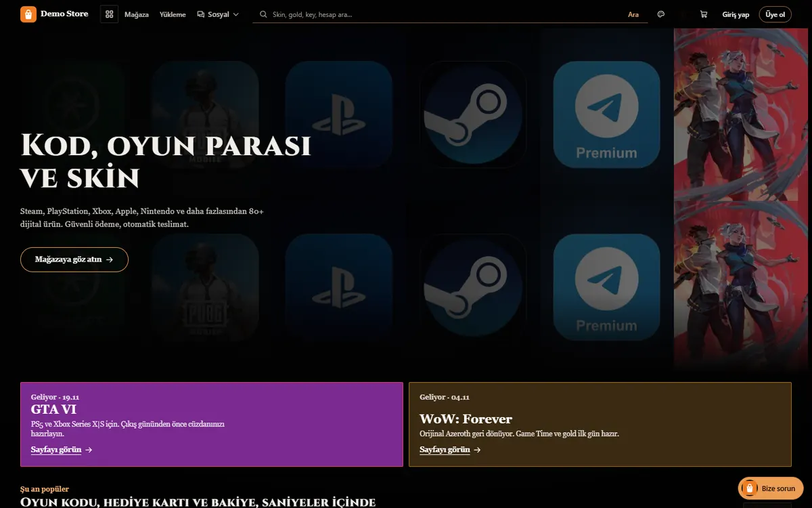
Task: Open the Bize sorun chat button
Action: click(771, 488)
